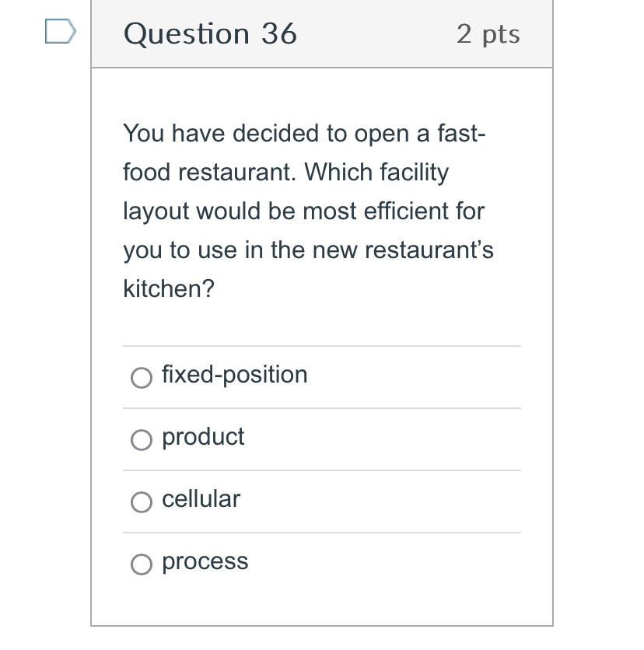Click the Question 36 heading
644x650 pixels.
pos(210,33)
